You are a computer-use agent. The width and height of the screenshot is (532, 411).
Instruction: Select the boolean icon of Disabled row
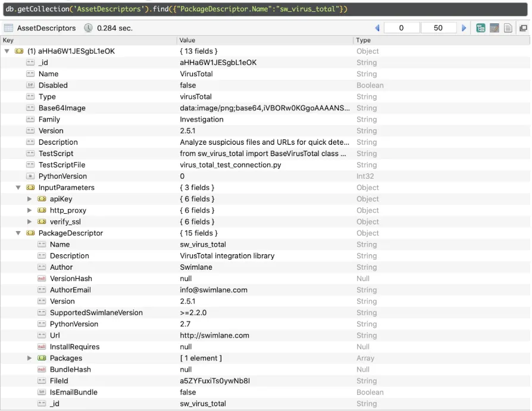tap(30, 85)
